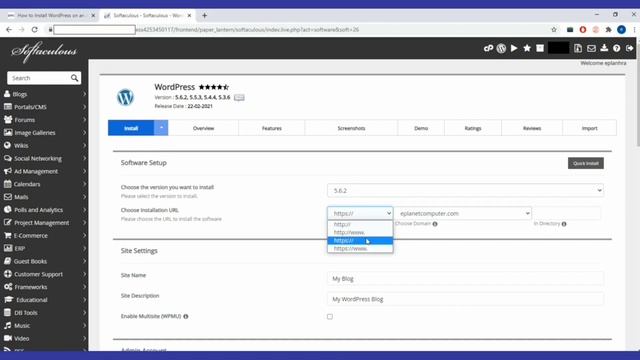Open the browser profile avatar icon
This screenshot has height=360, width=640.
(621, 29)
